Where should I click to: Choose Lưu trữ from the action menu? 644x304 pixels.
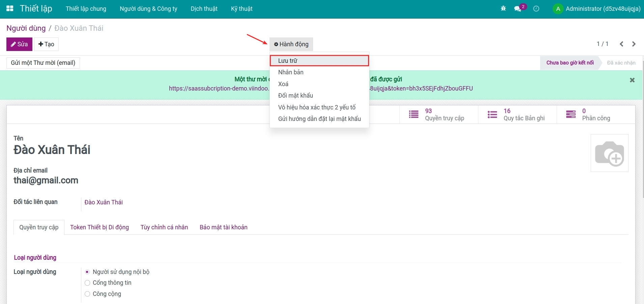(319, 61)
